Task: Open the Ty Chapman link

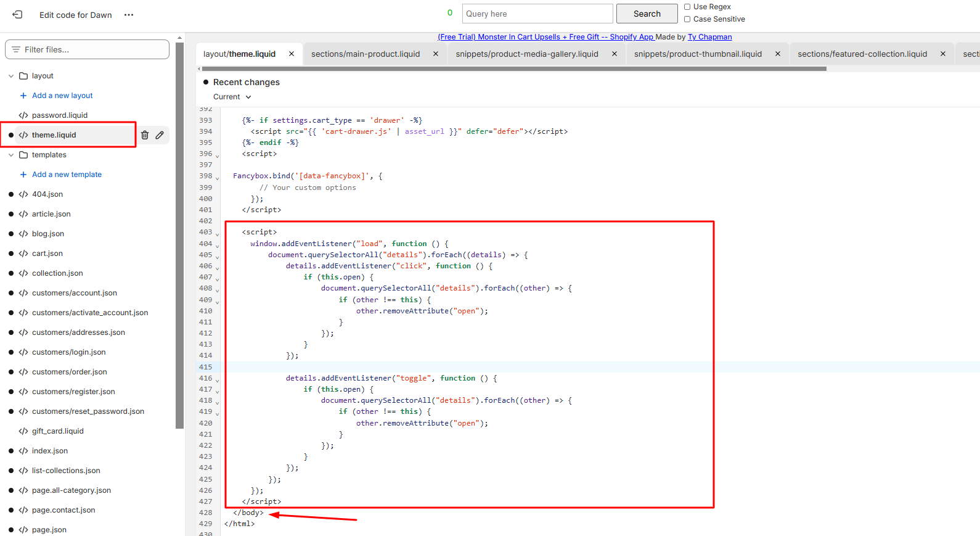Action: coord(710,37)
